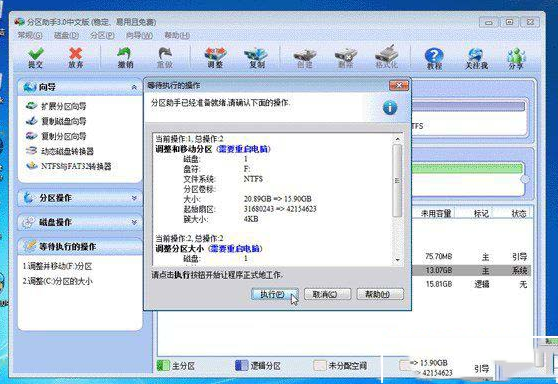The image size is (558, 384).
Task: Select pending operation 2.调整(C:)分区的大小
Action: tap(57, 281)
